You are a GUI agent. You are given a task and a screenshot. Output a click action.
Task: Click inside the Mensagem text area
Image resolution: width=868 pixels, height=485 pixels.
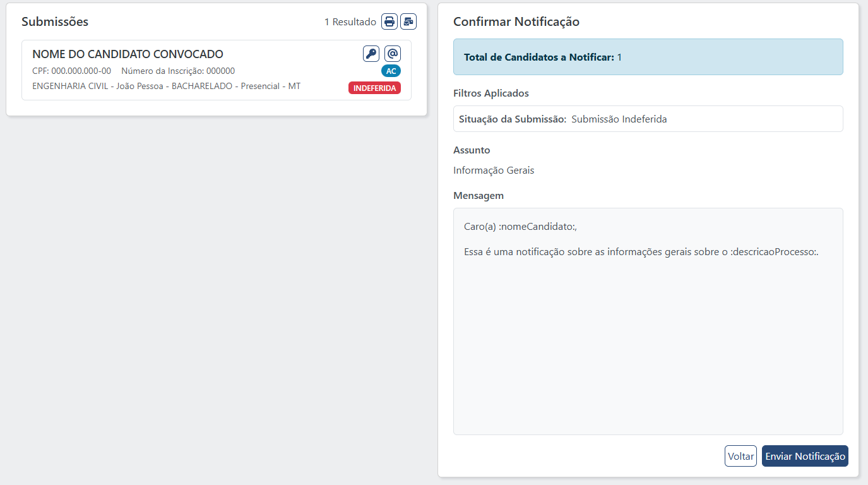tap(647, 316)
